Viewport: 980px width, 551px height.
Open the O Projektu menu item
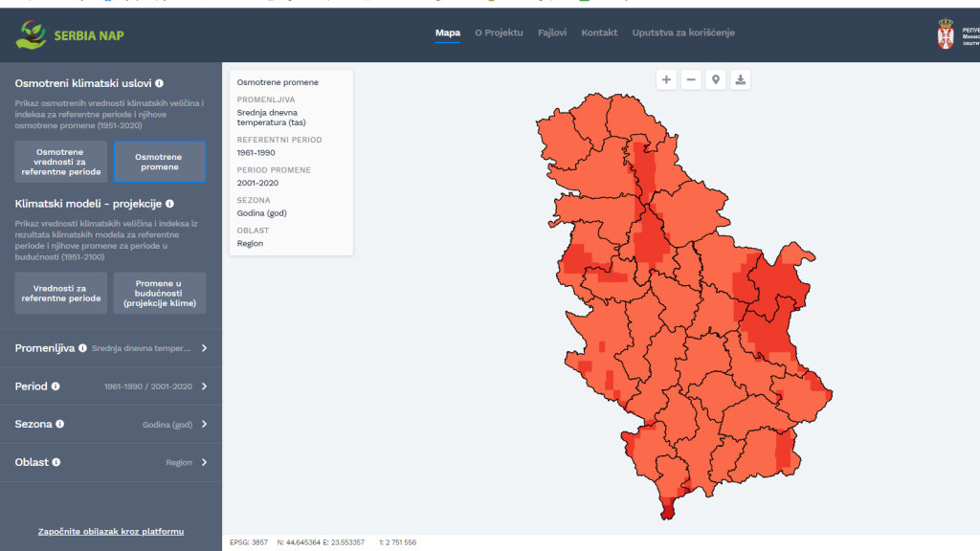point(499,33)
